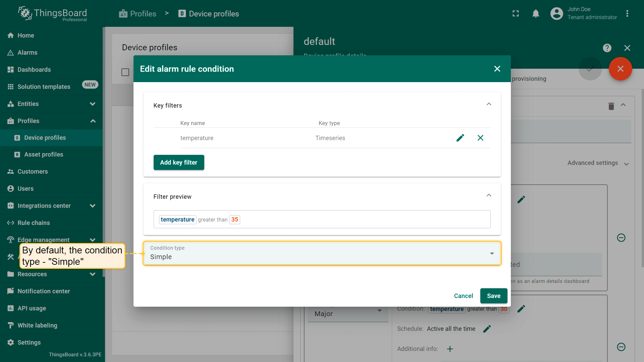Viewport: 644px width, 362px height.
Task: Collapse the Filter preview section
Action: 489,195
